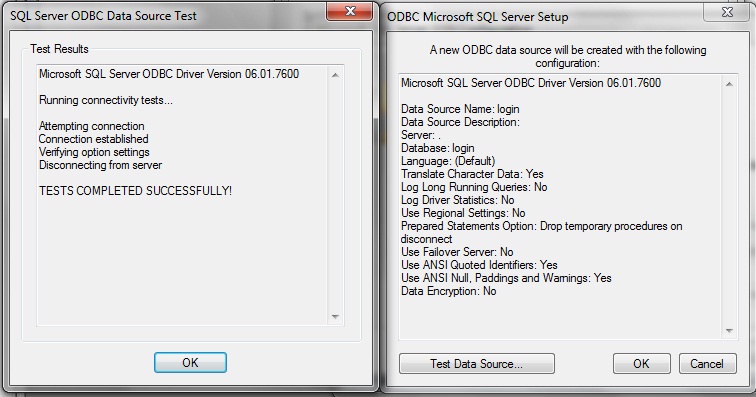Click 'Log Driver Statistics: No' line

point(458,200)
